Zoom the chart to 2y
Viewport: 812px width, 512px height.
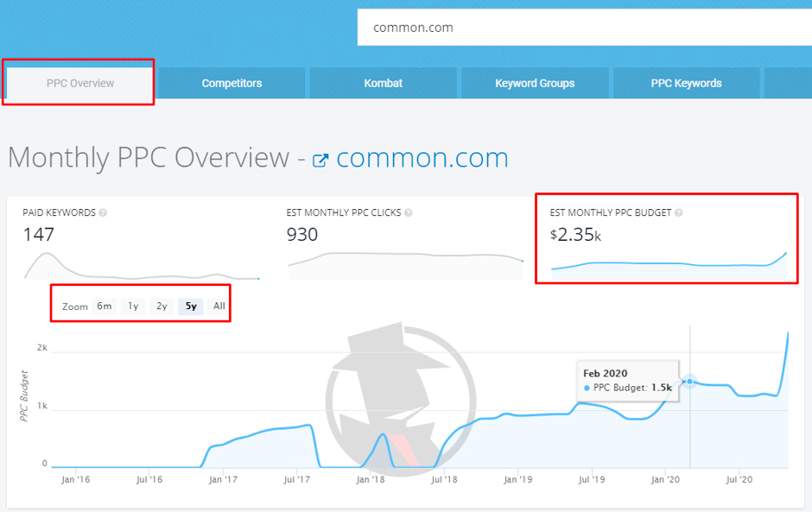pos(162,307)
